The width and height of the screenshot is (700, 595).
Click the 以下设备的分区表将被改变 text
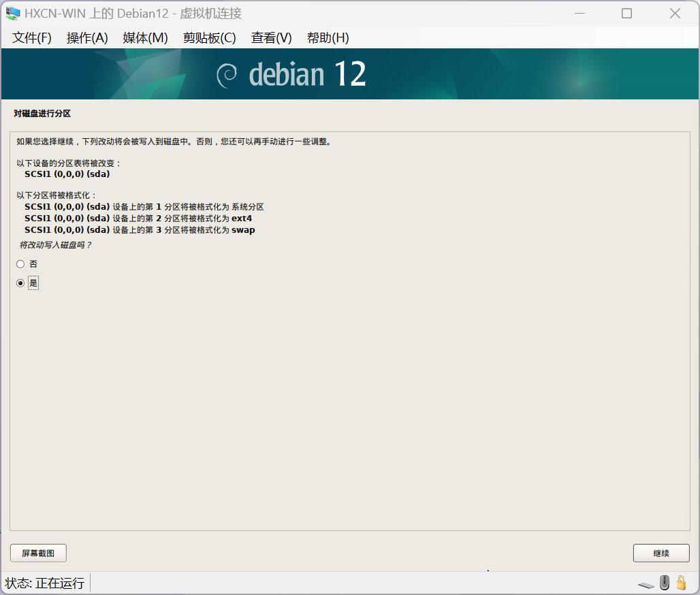[69, 163]
